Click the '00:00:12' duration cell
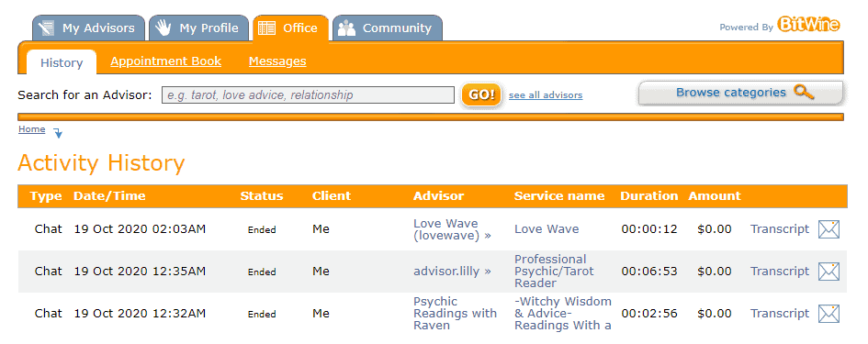This screenshot has width=868, height=344. (x=649, y=229)
